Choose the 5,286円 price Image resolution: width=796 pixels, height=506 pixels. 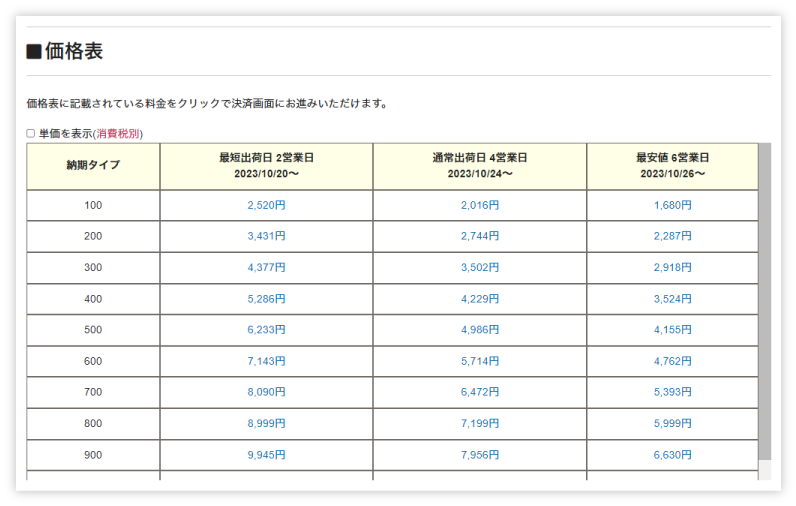click(x=267, y=299)
